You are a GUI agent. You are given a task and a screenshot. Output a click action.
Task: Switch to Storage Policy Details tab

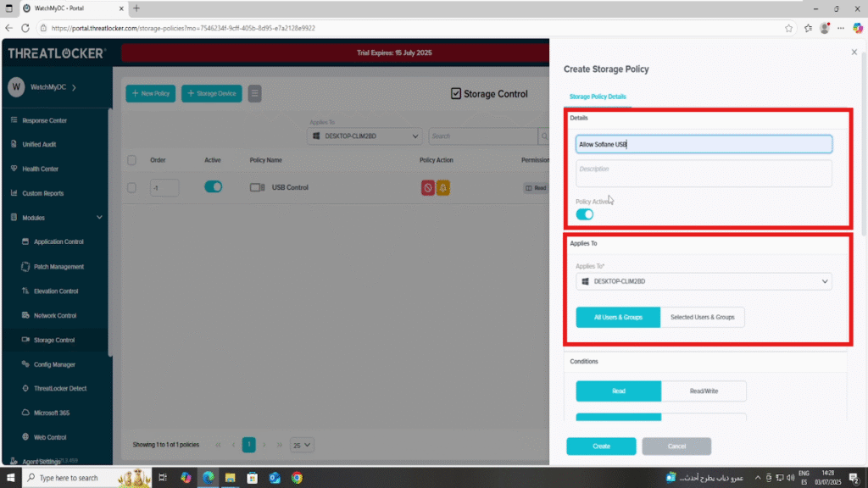click(598, 97)
